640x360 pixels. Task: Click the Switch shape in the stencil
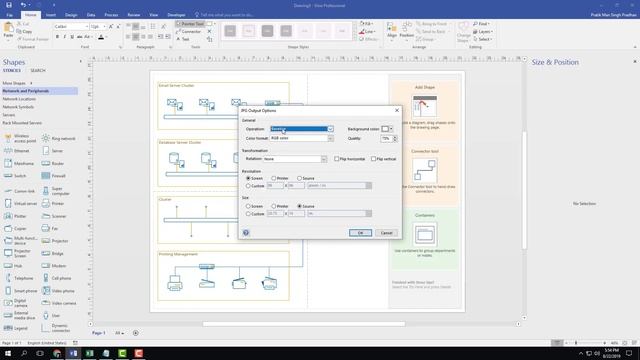click(x=15, y=176)
